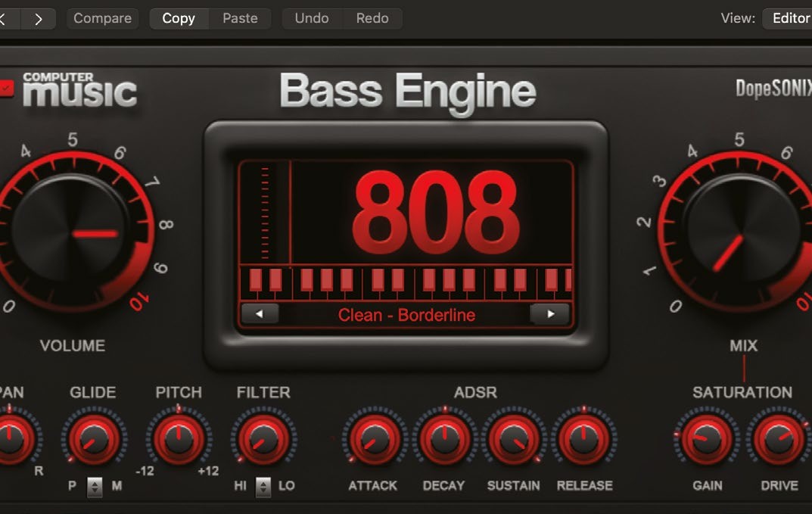Toggle glide P/M mode switch
Image resolution: width=812 pixels, height=514 pixels.
tap(95, 487)
